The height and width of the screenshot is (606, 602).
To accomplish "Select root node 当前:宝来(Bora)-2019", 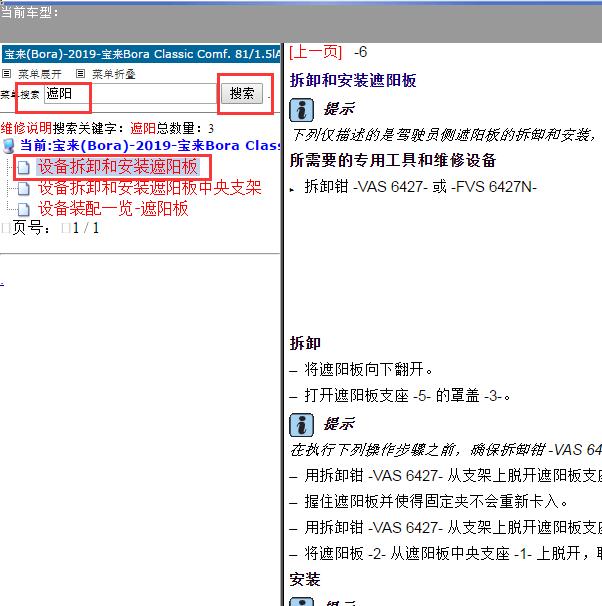I will [x=150, y=145].
